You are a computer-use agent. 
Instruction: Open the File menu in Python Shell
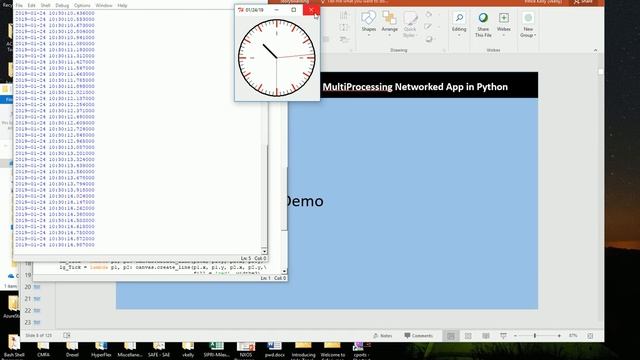click(x=19, y=5)
